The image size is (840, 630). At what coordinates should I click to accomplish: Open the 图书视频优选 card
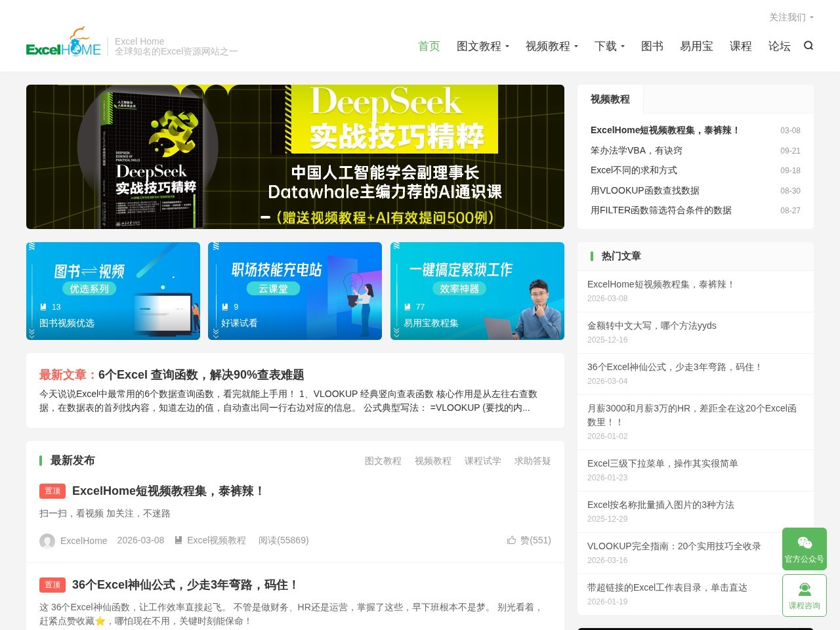(113, 291)
